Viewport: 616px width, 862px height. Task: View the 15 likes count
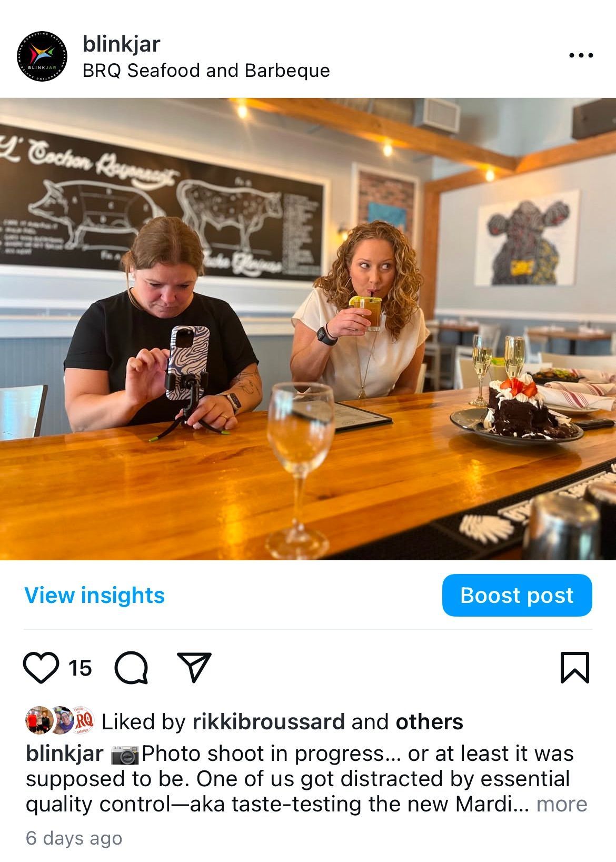pos(80,668)
